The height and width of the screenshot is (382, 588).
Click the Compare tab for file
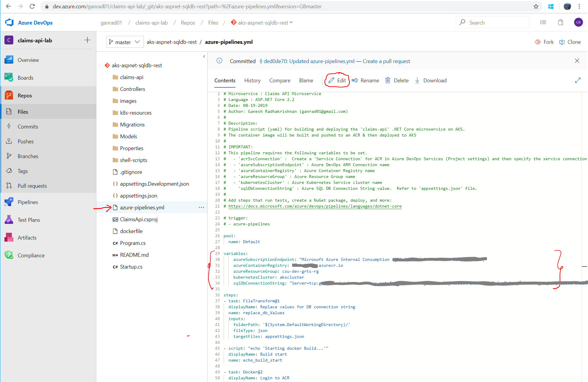click(x=280, y=81)
